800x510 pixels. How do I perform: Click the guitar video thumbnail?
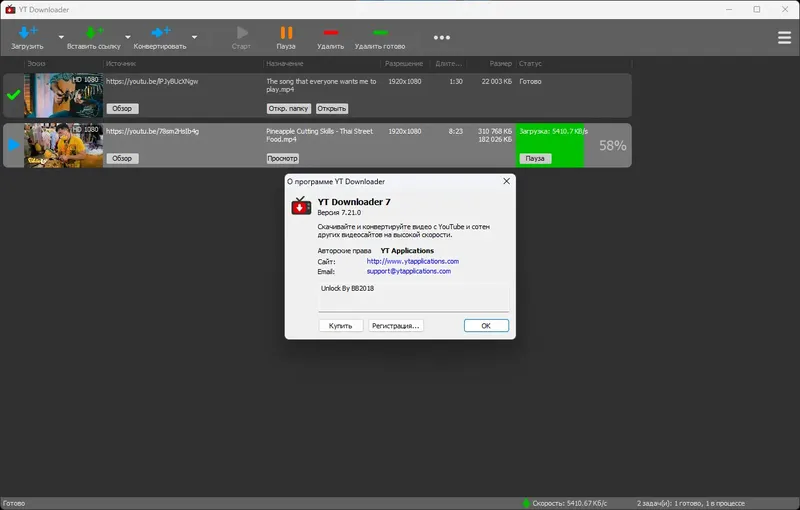click(x=63, y=95)
